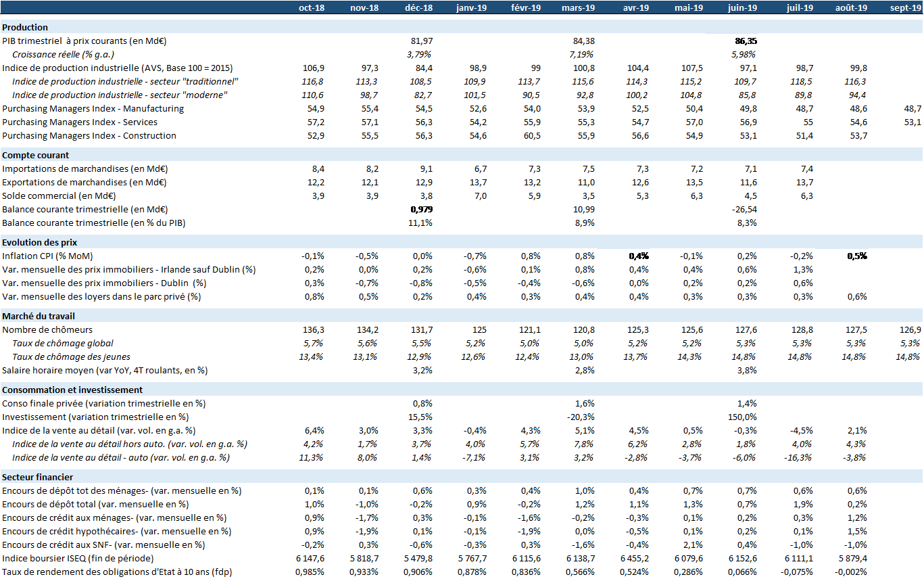Select the Irlande sauf Dublin prix immobiliers label
The width and height of the screenshot is (924, 579).
129,269
